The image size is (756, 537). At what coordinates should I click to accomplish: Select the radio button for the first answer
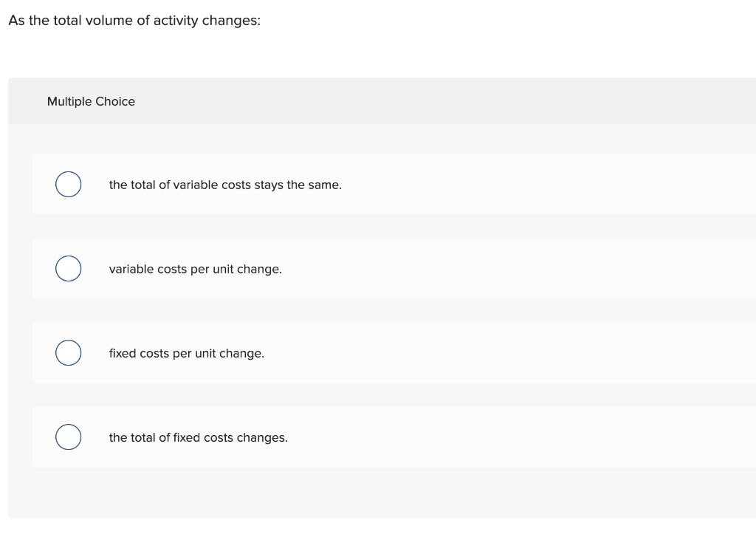point(68,184)
